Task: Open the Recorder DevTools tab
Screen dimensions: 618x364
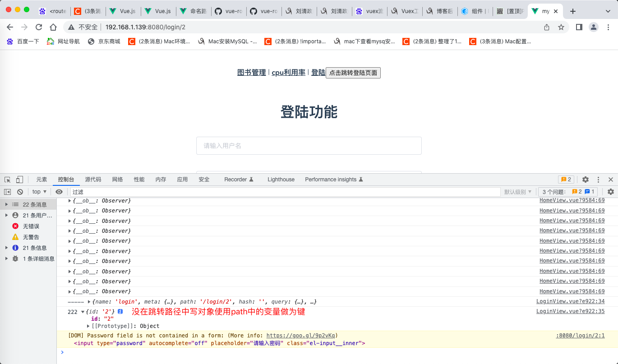Action: tap(239, 180)
